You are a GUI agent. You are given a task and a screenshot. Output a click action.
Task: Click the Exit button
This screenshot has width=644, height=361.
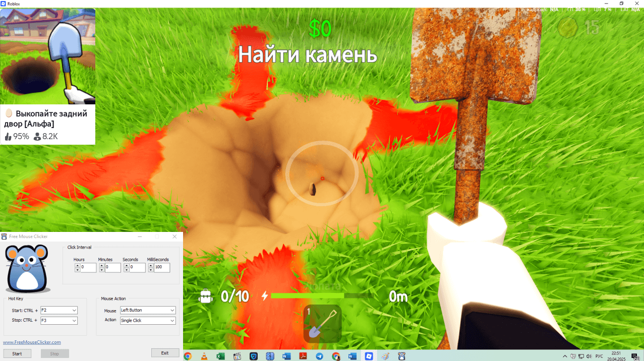(x=165, y=353)
